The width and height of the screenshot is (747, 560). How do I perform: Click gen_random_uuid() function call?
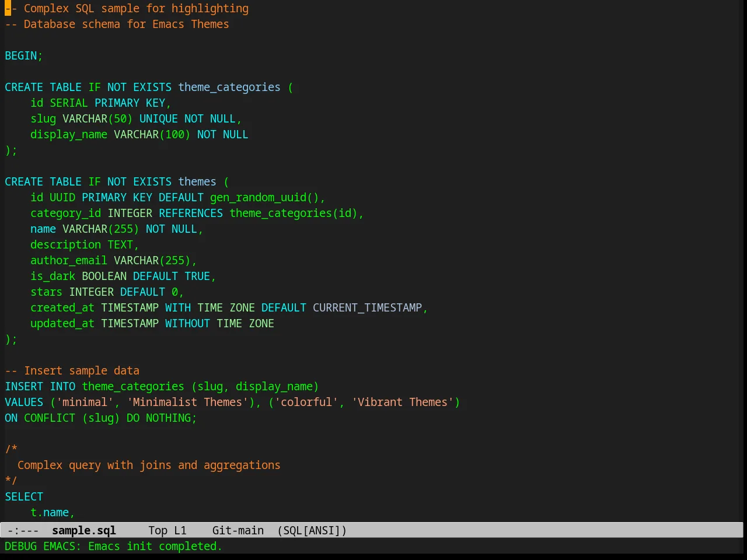[x=264, y=197]
